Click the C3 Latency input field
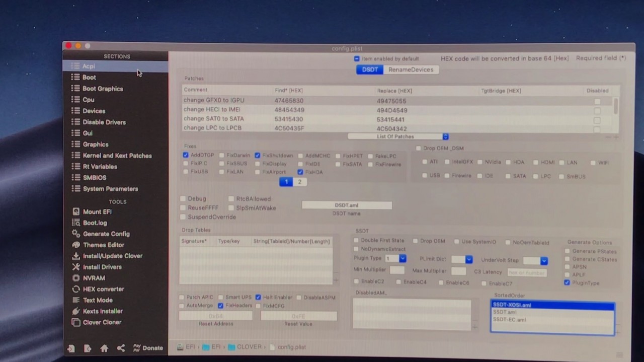Image resolution: width=644 pixels, height=362 pixels. click(x=527, y=272)
